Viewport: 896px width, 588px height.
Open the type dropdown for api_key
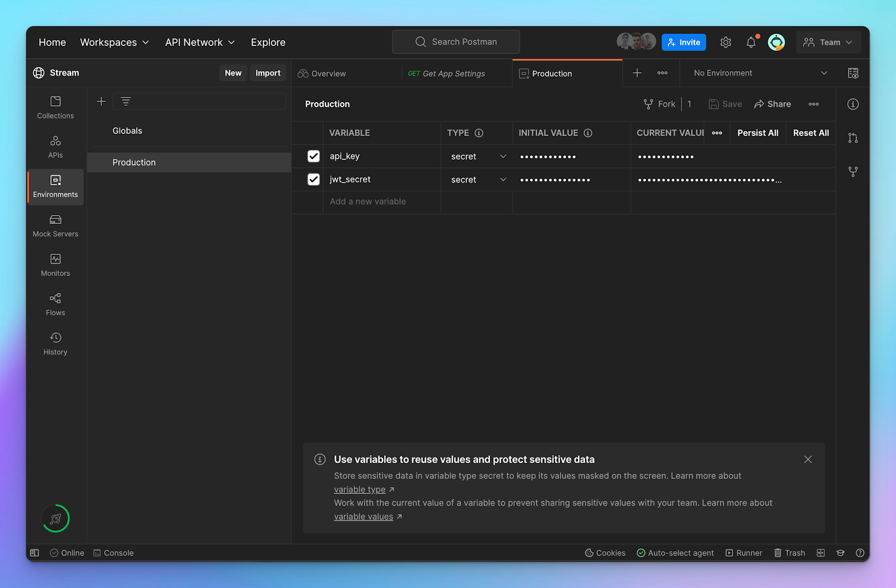click(502, 156)
